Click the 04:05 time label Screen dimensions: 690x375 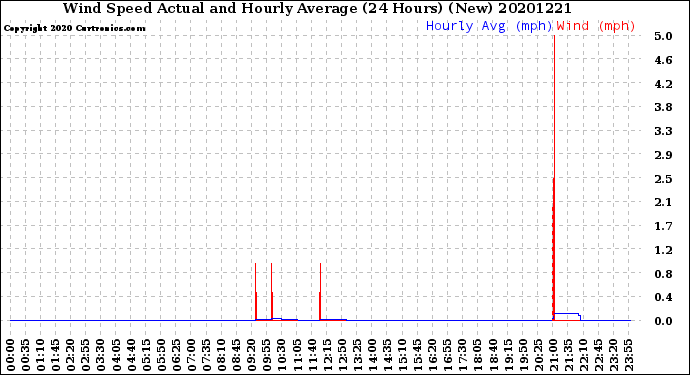[116, 355]
